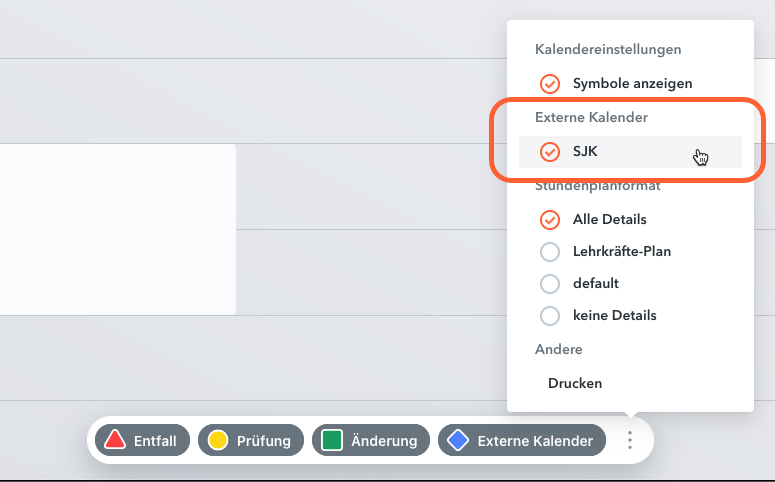Select the Alle Details format option
This screenshot has width=775, height=482.
[549, 220]
